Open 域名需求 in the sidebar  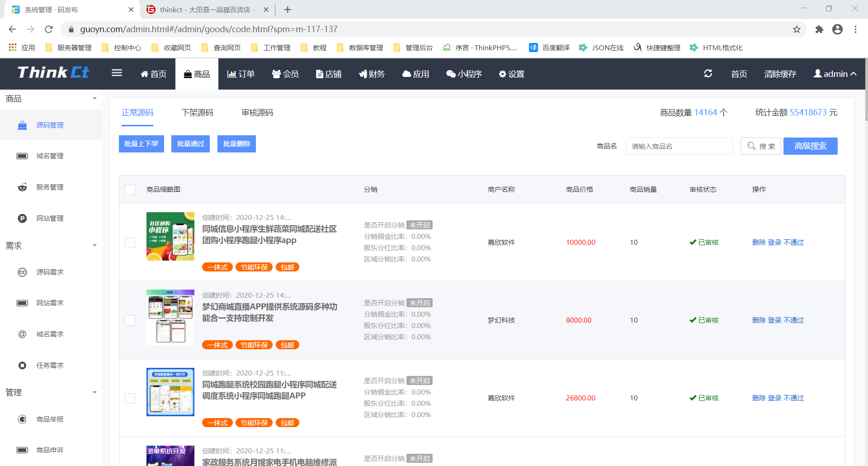[50, 334]
